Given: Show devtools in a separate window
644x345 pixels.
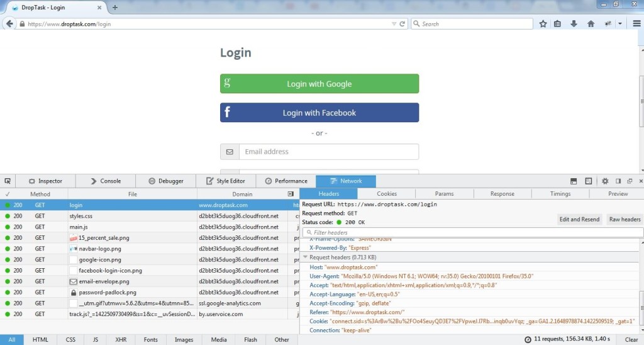Looking at the screenshot, I should pyautogui.click(x=630, y=181).
